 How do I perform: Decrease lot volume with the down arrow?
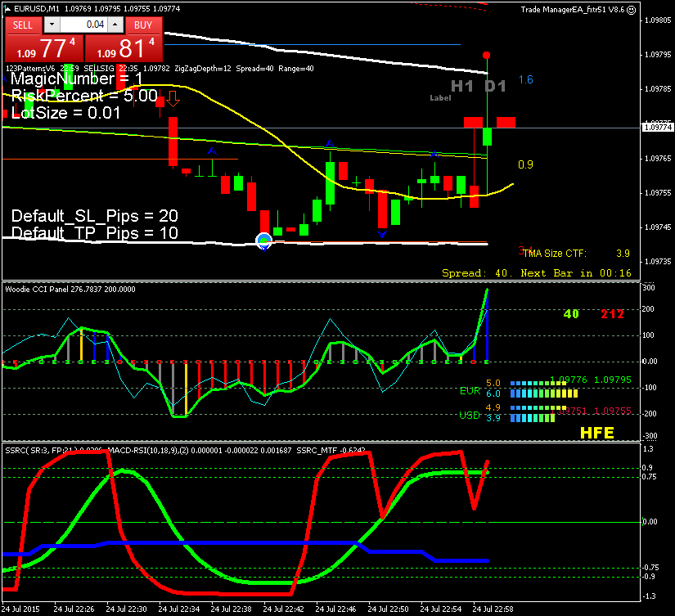pos(52,25)
